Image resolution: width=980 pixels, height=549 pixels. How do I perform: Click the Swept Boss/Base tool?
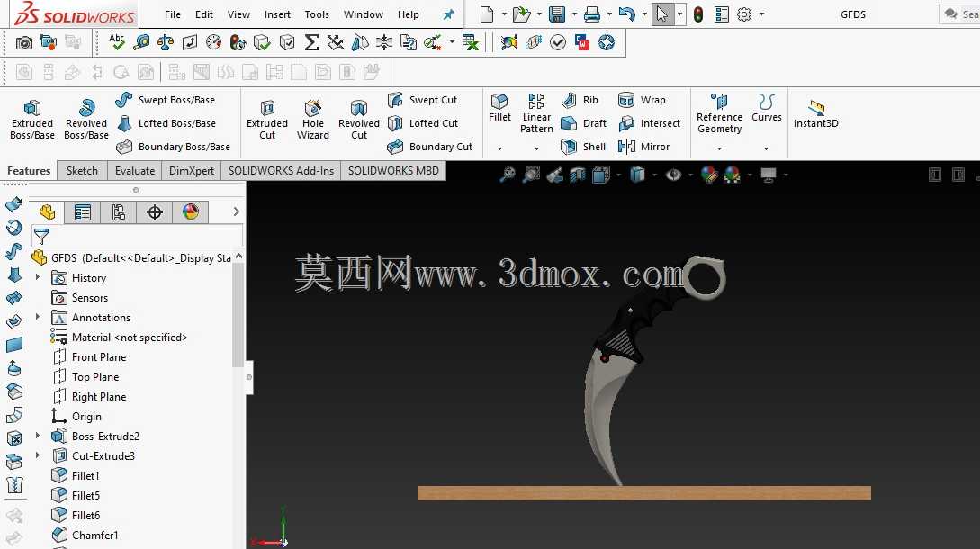166,100
